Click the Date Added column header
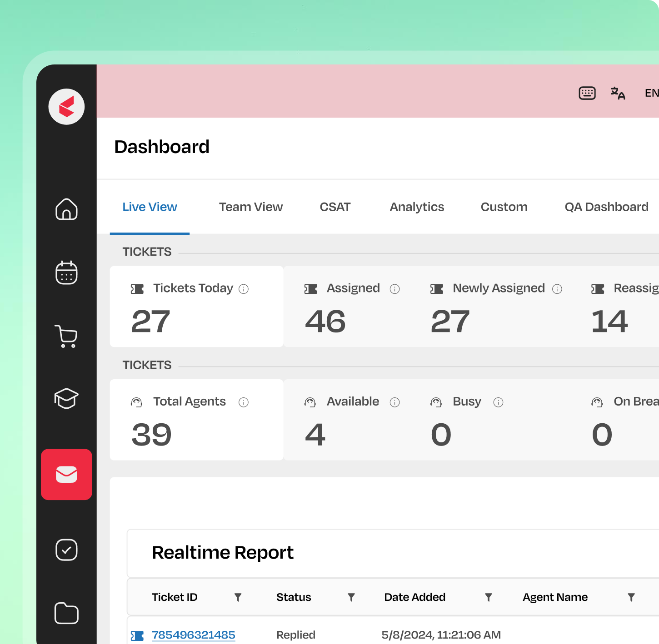Screen dimensions: 659x644 [x=414, y=597]
